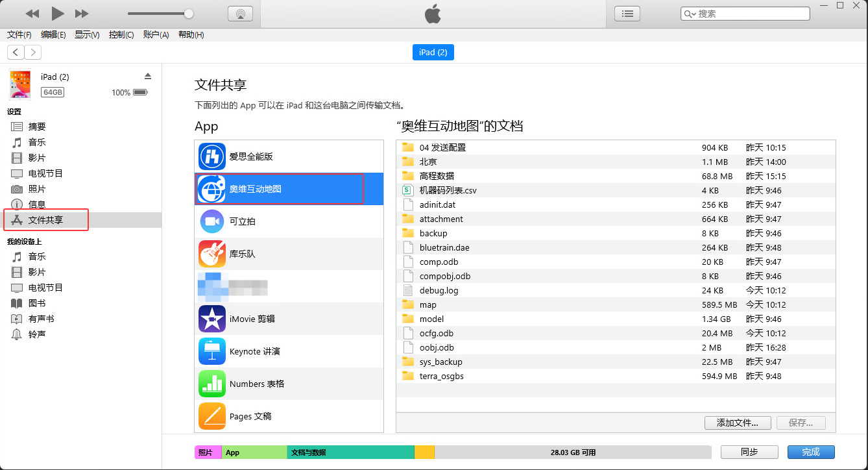Screen dimensions: 868x470
Task: Click the 同步 sync button
Action: [x=749, y=452]
